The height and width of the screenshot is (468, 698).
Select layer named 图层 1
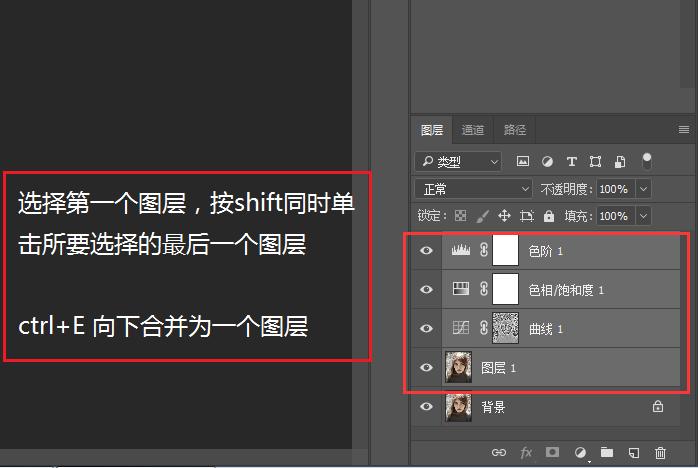(x=498, y=368)
